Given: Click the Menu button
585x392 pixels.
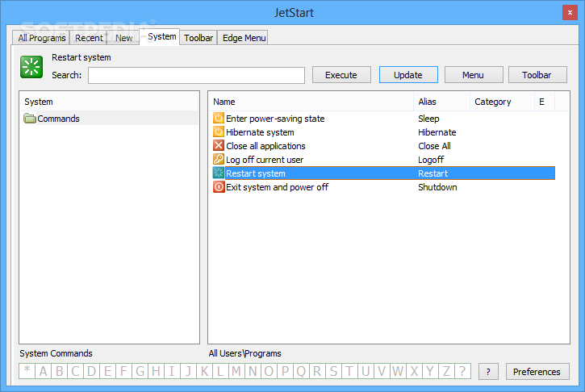Looking at the screenshot, I should (x=474, y=75).
